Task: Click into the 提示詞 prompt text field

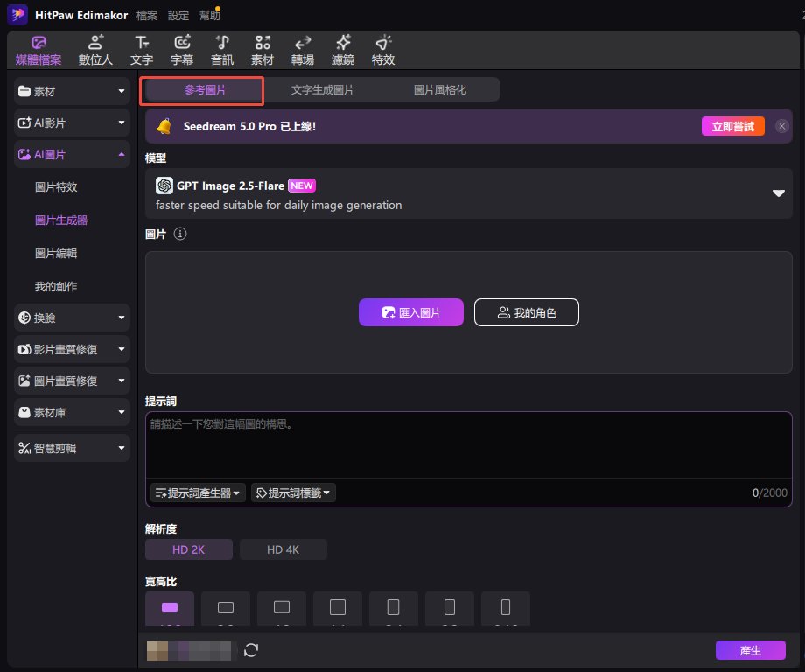Action: click(468, 445)
